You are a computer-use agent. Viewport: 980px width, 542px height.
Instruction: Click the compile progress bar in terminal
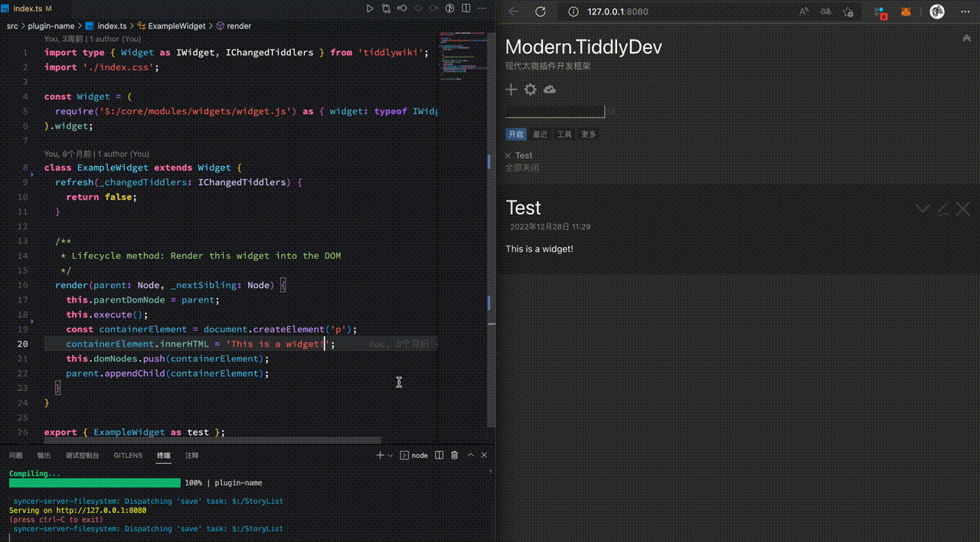coord(95,483)
